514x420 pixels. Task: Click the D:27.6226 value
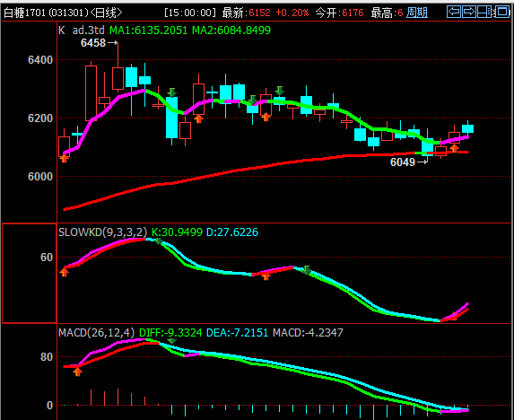point(232,232)
